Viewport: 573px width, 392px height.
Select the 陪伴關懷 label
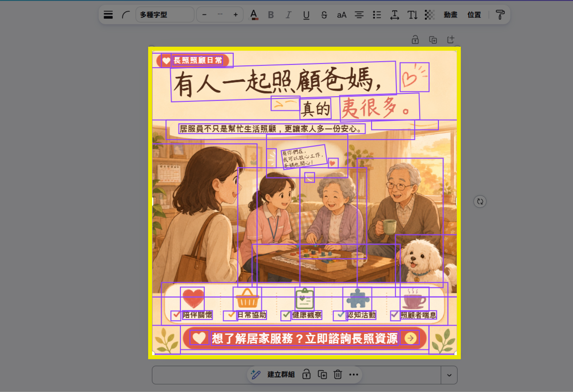pos(197,315)
